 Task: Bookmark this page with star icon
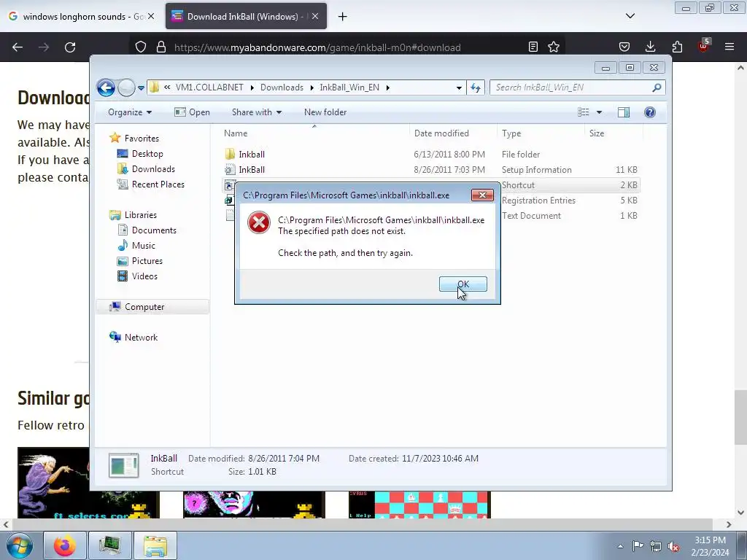click(x=554, y=47)
